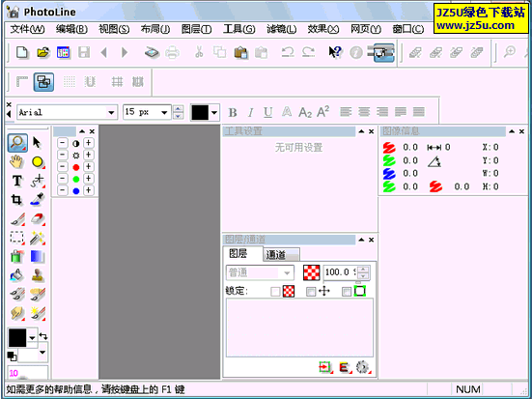Collapse the layers/channels panel
Image resolution: width=532 pixels, height=399 pixels.
362,240
